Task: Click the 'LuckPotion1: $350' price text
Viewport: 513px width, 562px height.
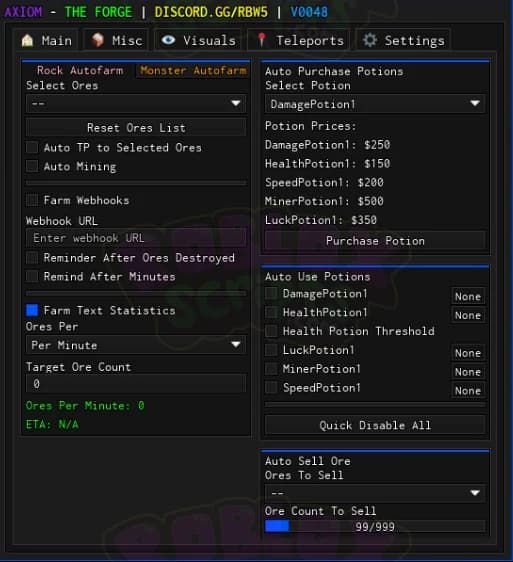Action: tap(321, 220)
